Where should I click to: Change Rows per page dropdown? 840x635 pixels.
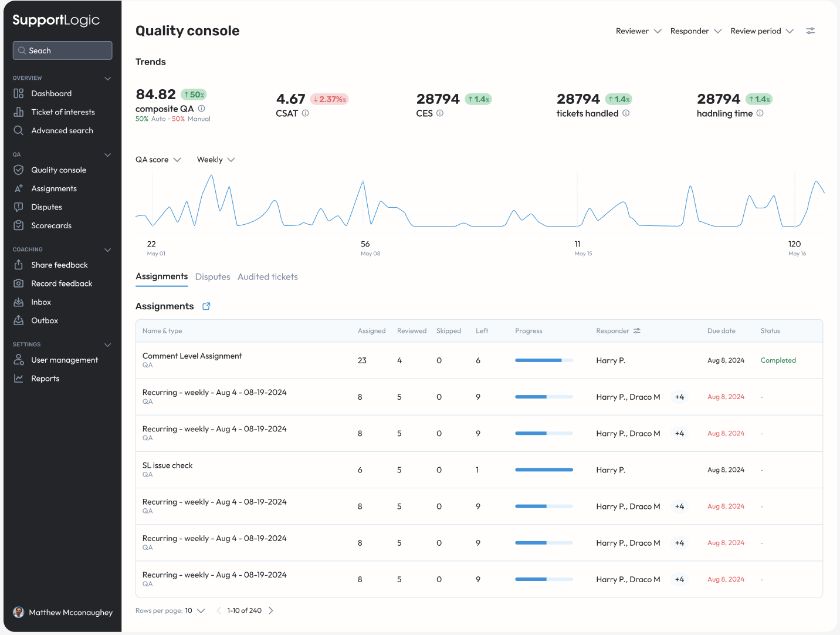195,610
